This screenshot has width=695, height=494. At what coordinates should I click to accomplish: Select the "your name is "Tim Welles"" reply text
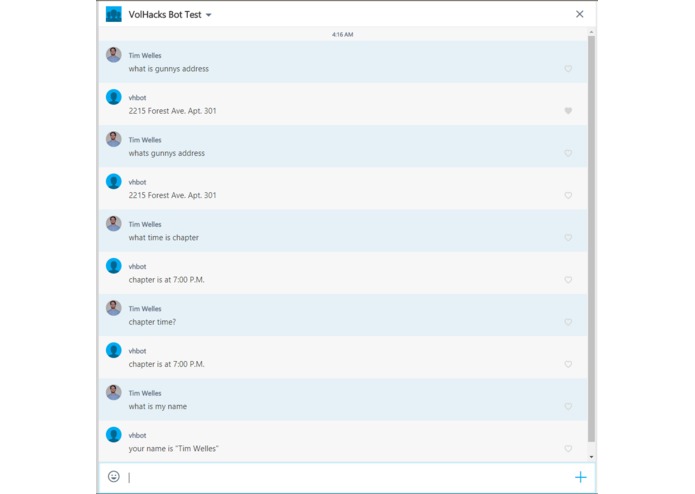click(x=173, y=449)
